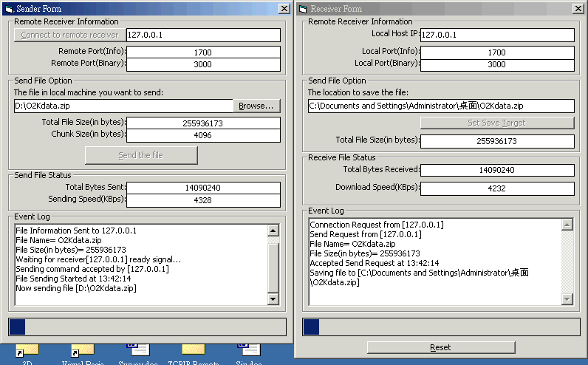This screenshot has height=365, width=588.
Task: Click the Chunk Size field showing 4096
Action: click(x=203, y=135)
